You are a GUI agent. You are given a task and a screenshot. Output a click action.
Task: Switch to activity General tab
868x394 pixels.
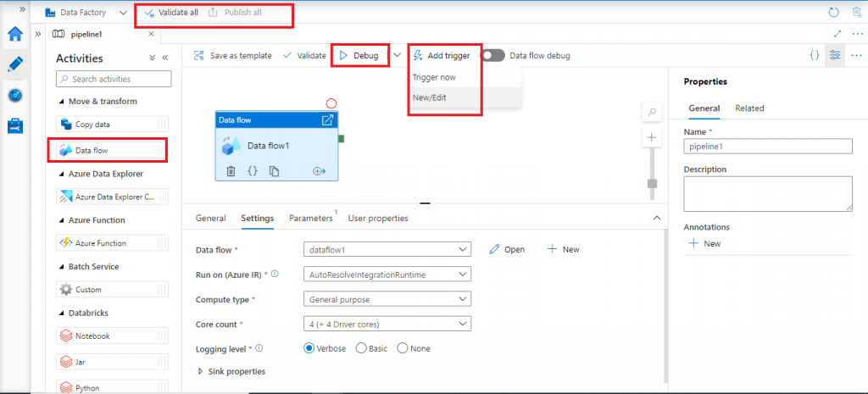coord(211,218)
